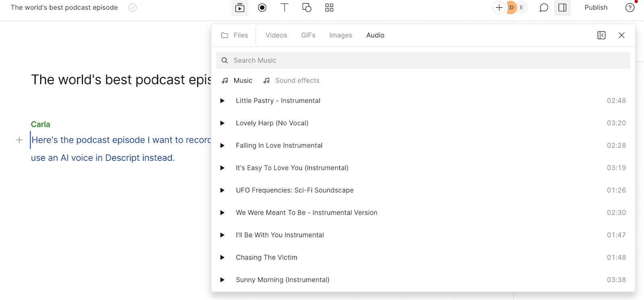The image size is (644, 300).
Task: Play It's Easy To Love You preview
Action: 222,168
